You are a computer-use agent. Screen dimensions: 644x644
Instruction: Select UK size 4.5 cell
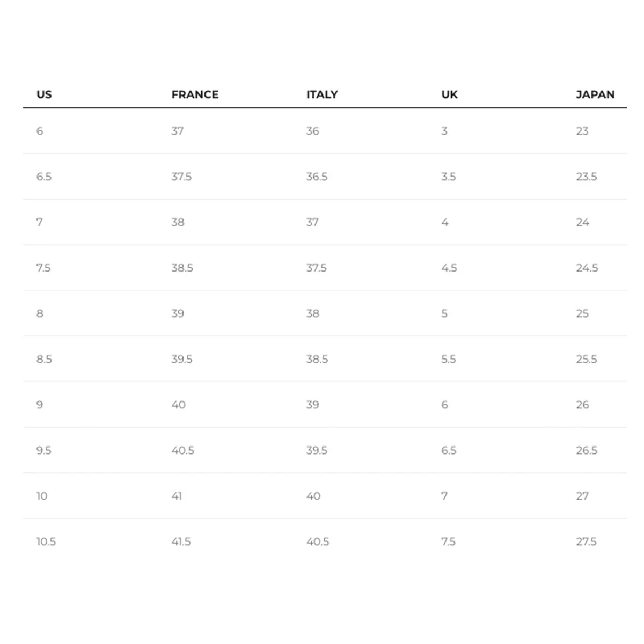[x=449, y=268]
